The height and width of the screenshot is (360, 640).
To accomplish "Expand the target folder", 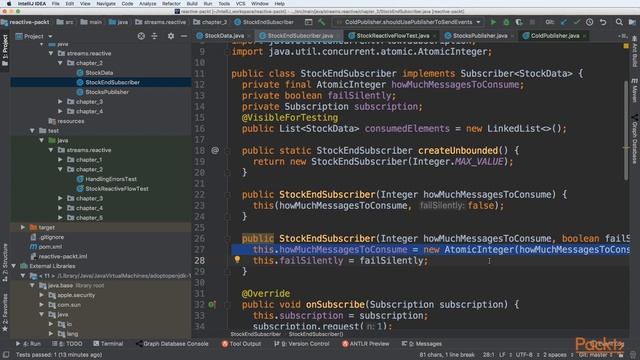I will 23,227.
